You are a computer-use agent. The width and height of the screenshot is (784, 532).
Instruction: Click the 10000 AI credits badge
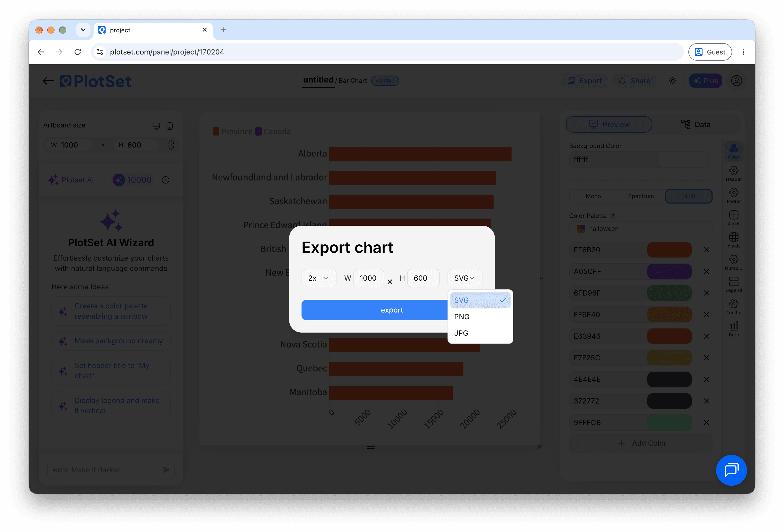point(132,180)
